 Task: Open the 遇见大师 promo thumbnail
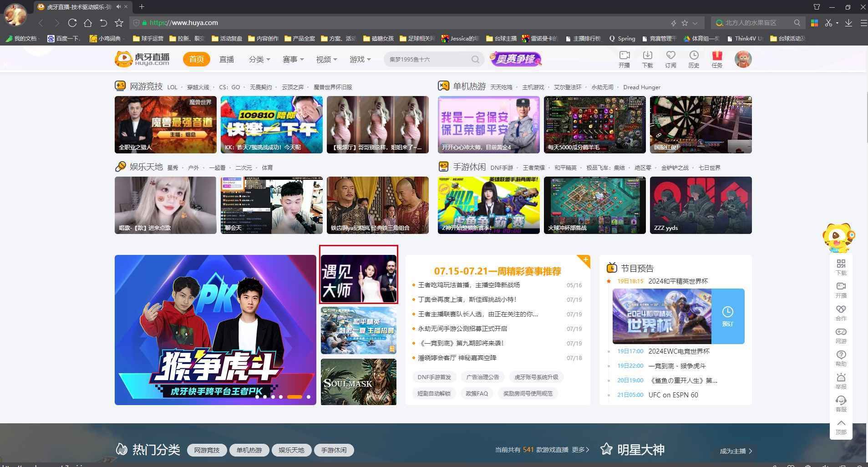tap(359, 279)
